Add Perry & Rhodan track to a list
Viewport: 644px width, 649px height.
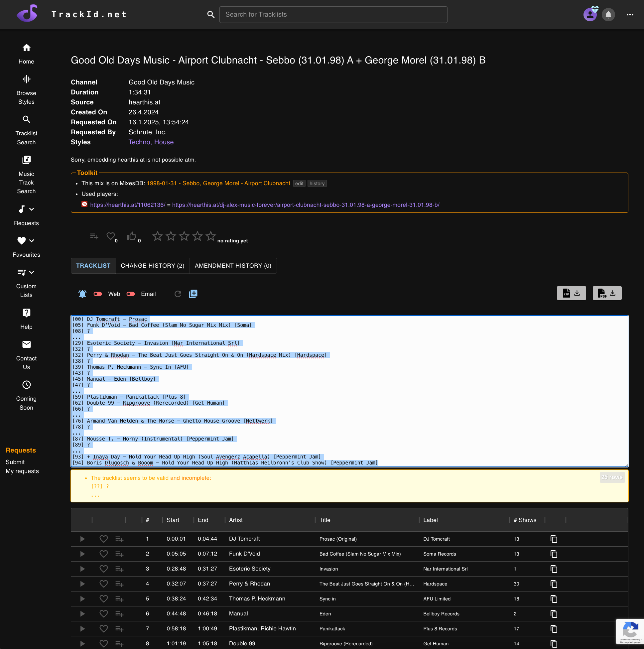coord(119,584)
